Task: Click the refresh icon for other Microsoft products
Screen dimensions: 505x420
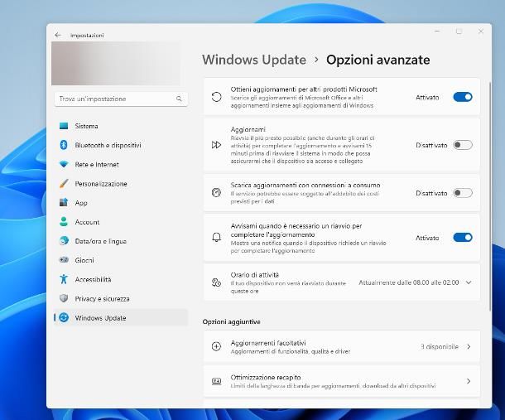Action: 216,97
